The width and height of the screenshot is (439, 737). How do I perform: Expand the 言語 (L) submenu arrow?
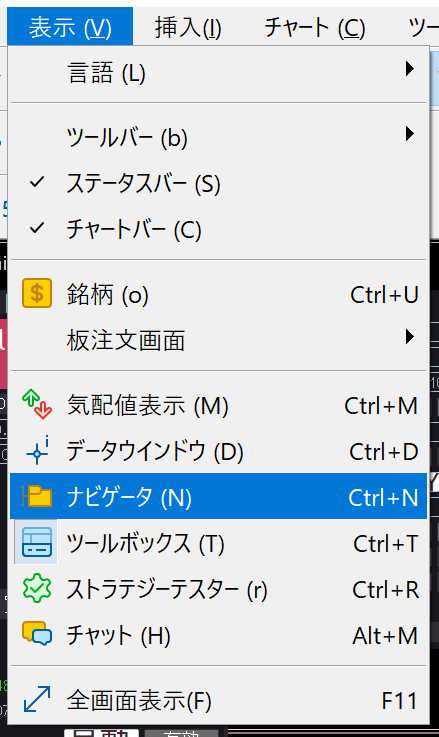tap(410, 69)
